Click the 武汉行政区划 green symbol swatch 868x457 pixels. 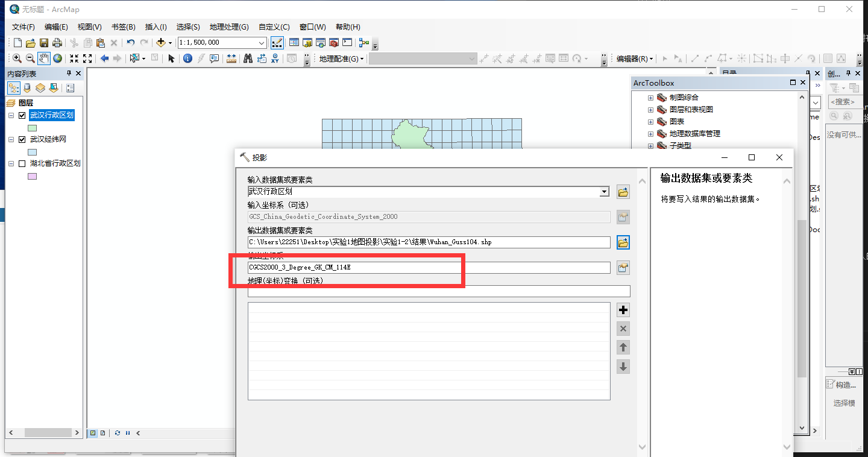33,128
